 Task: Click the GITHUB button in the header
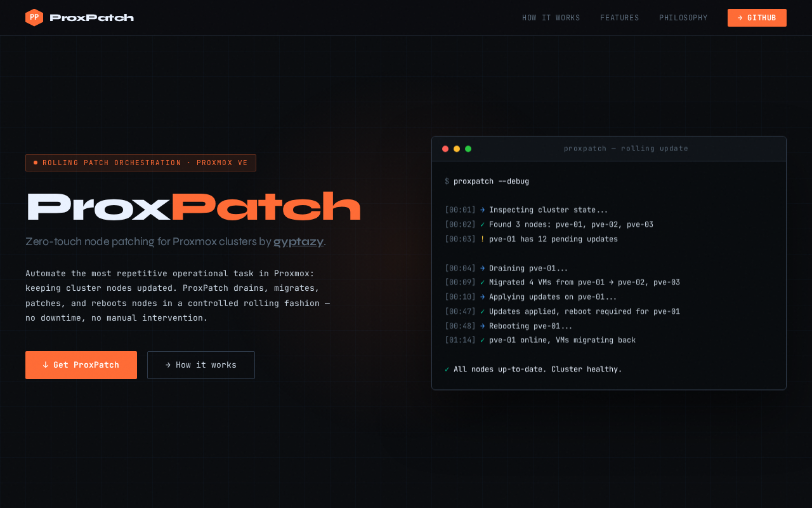(757, 18)
